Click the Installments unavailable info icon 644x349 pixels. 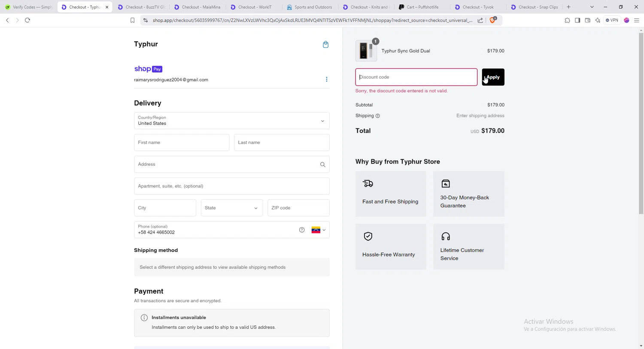(144, 318)
